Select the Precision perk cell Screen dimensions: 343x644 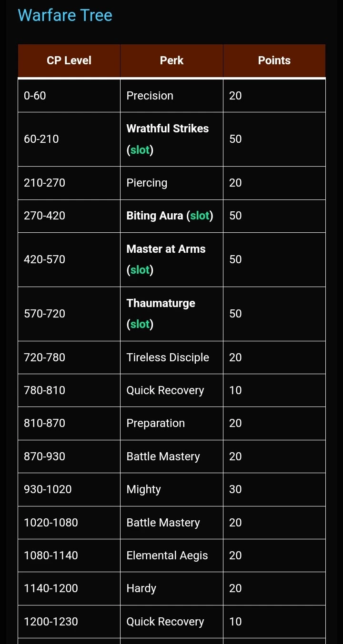click(150, 96)
